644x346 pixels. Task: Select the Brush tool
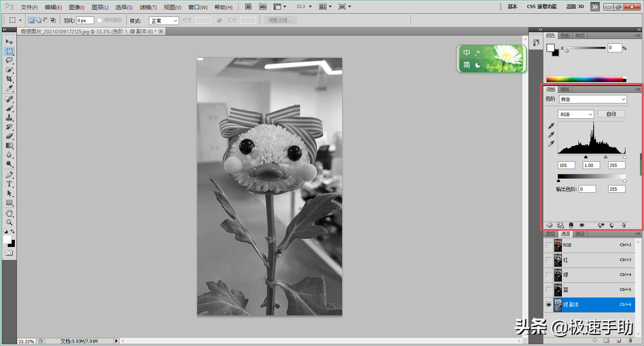[9, 108]
